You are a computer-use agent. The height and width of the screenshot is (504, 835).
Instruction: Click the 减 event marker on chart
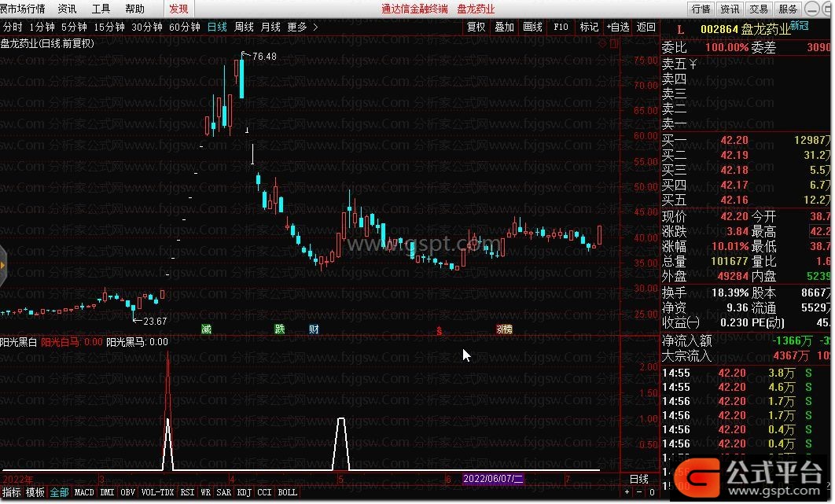coord(207,329)
